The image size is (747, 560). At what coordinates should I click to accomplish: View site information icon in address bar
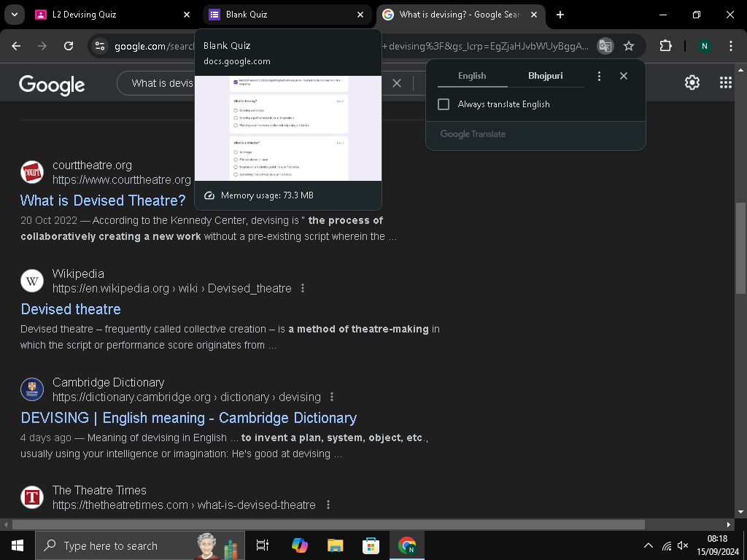100,46
